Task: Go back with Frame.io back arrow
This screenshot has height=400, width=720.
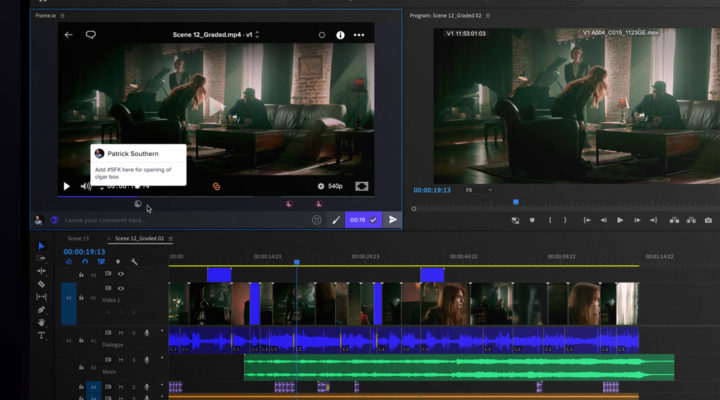Action: pyautogui.click(x=68, y=34)
